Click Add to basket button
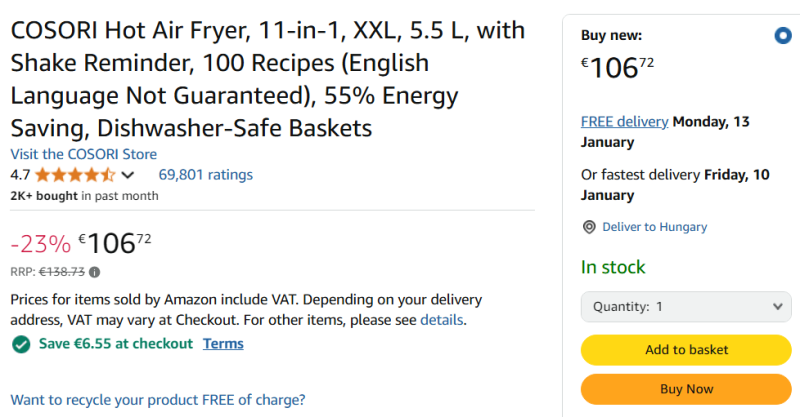Screen dimensions: 800x417 [686, 350]
